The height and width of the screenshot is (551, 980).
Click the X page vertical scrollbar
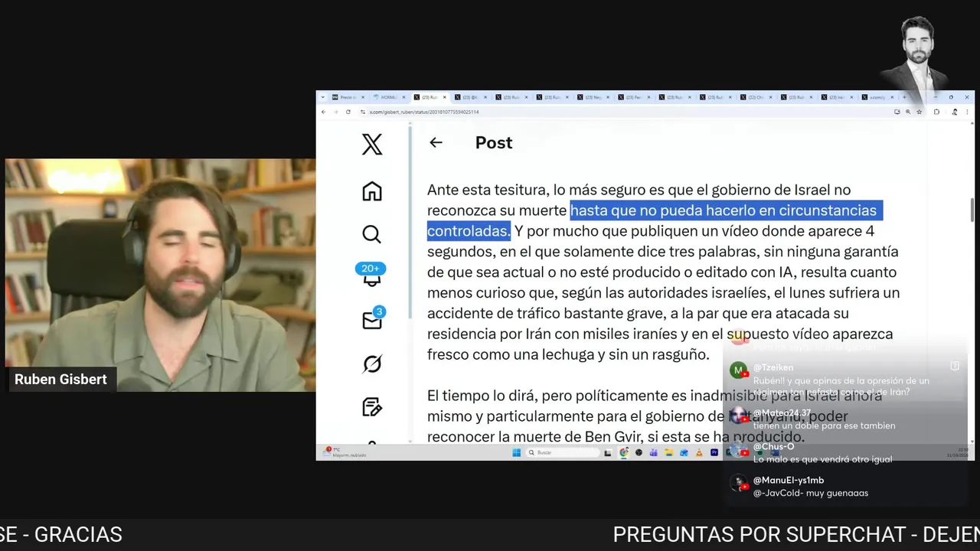[972, 209]
